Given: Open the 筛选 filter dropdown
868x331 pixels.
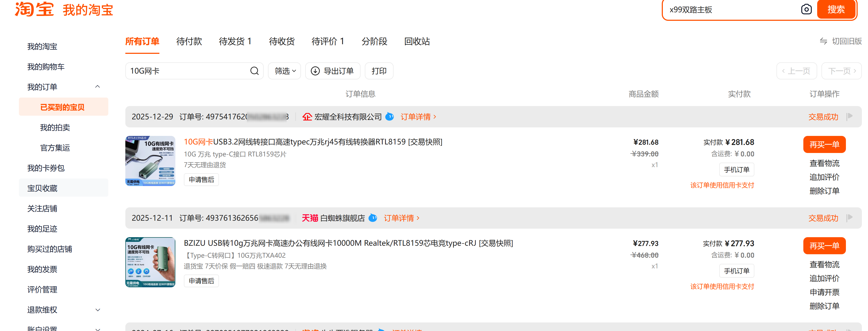Looking at the screenshot, I should 284,71.
